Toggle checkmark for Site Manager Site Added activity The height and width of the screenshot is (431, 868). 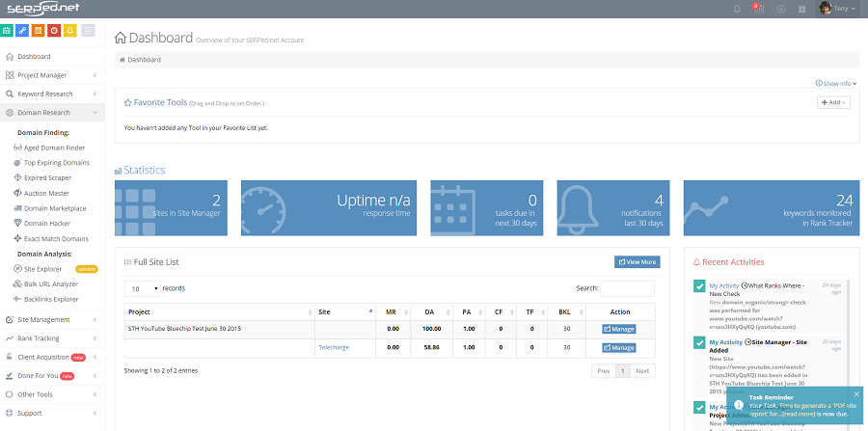[699, 343]
